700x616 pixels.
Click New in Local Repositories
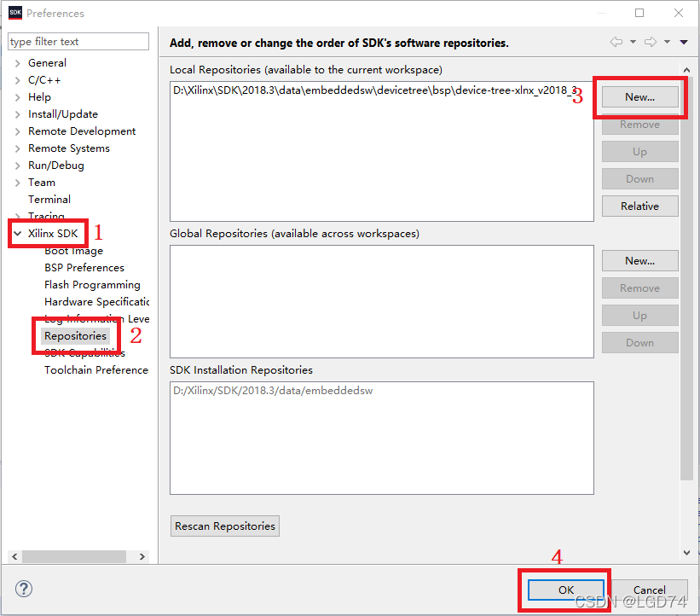point(639,97)
